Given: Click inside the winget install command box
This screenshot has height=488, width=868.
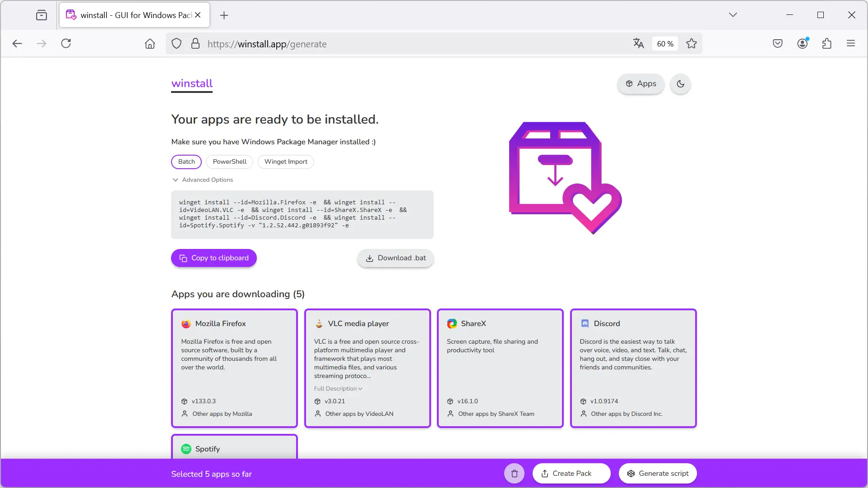Looking at the screenshot, I should 302,214.
